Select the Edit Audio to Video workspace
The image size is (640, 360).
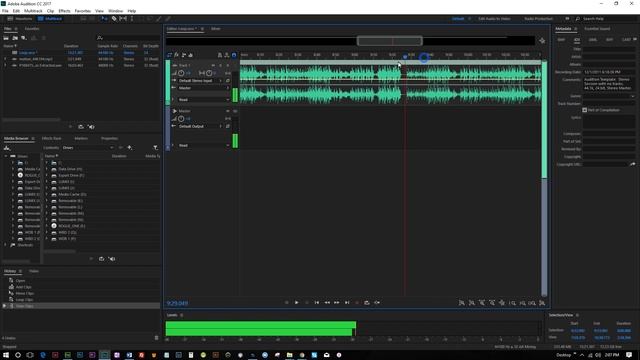click(494, 19)
